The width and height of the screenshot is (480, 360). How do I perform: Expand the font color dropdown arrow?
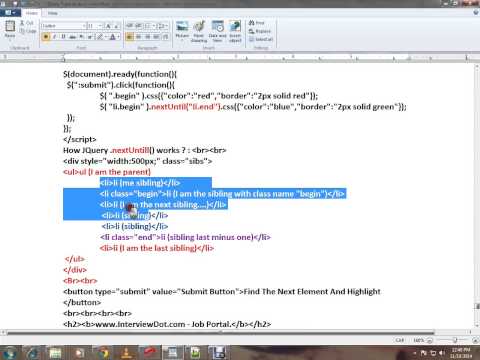[118, 37]
